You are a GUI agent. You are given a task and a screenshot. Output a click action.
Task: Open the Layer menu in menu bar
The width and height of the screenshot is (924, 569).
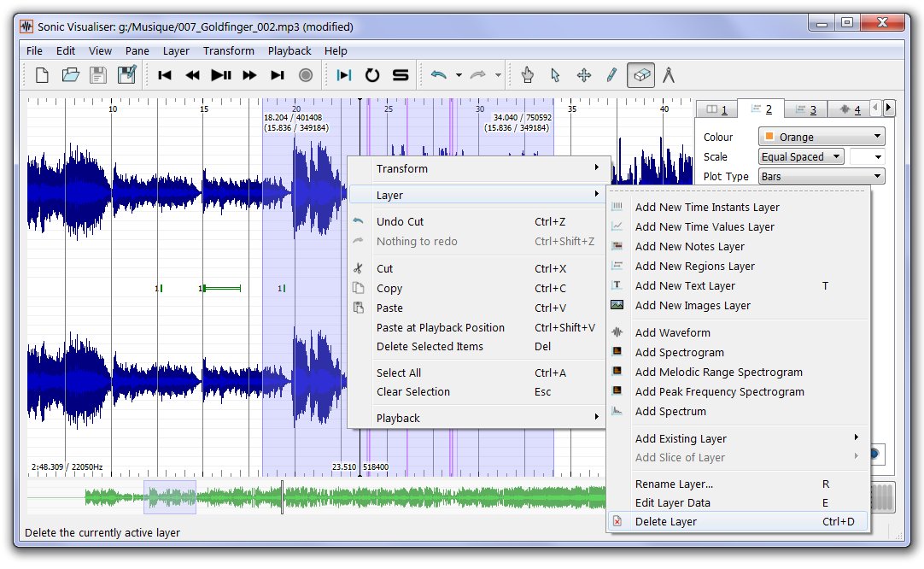176,50
